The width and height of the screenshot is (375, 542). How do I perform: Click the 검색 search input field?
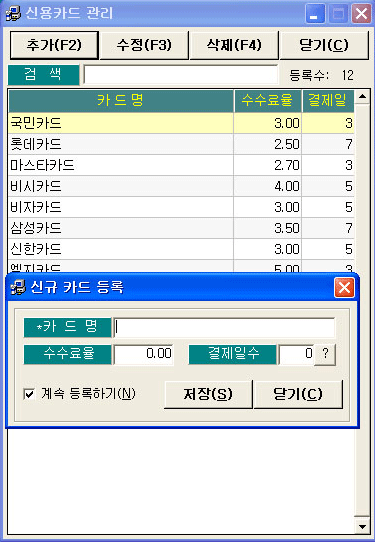[180, 75]
